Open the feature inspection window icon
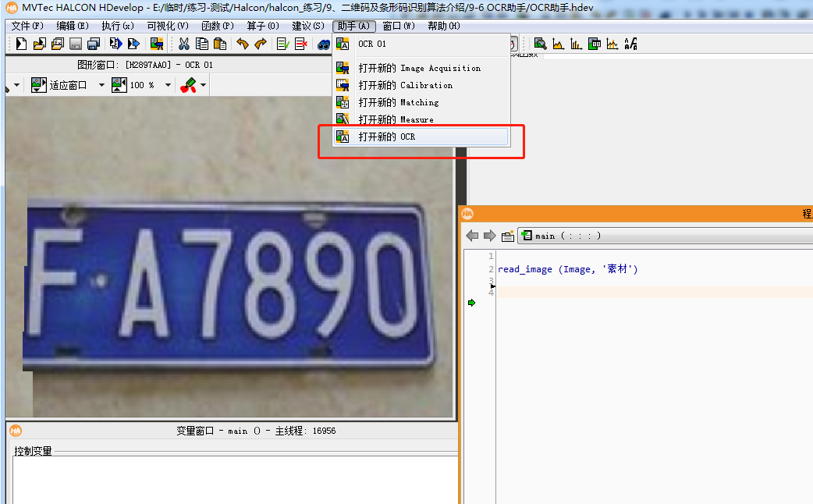The image size is (813, 504). tap(595, 44)
